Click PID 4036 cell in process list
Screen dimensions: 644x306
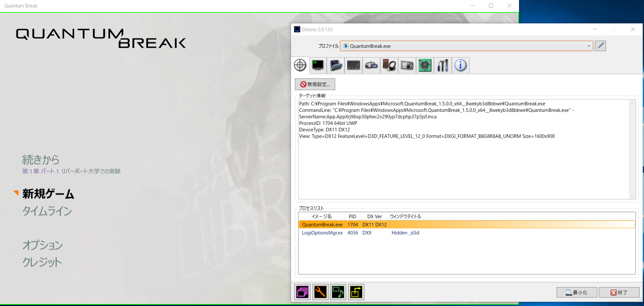point(353,233)
